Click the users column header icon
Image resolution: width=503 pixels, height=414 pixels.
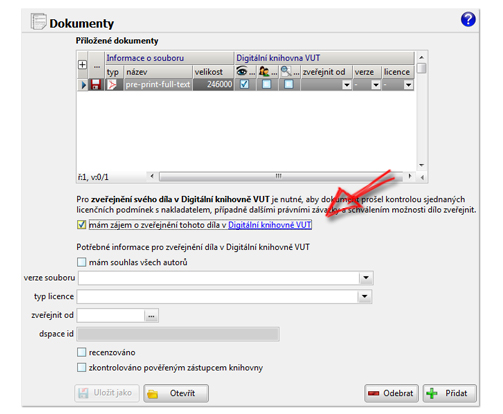264,71
